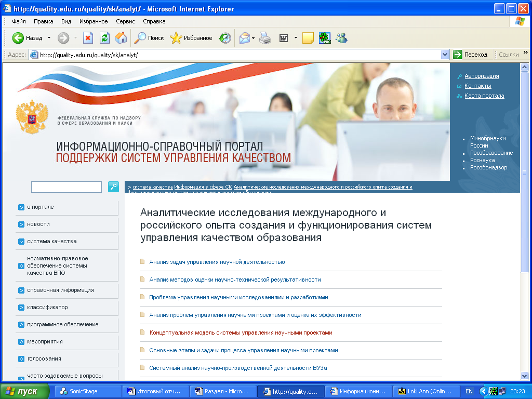Click arrow icon next to 'классификатор'
The width and height of the screenshot is (532, 399).
(x=21, y=308)
